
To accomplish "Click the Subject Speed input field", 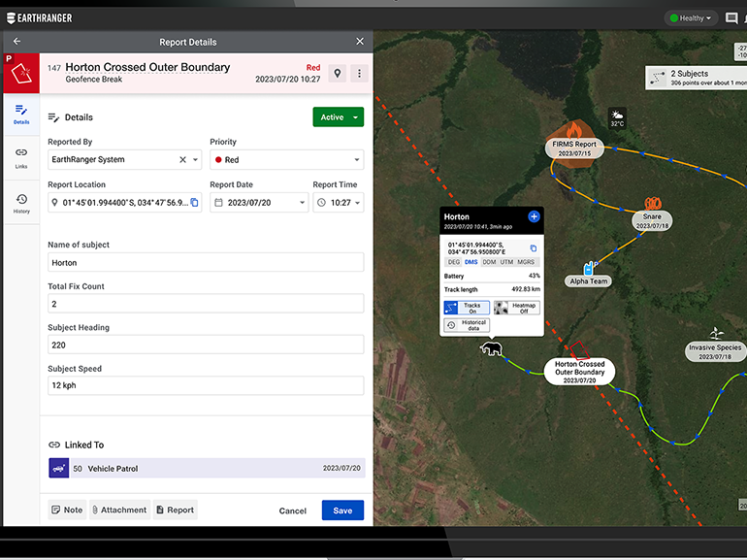I will pos(205,386).
